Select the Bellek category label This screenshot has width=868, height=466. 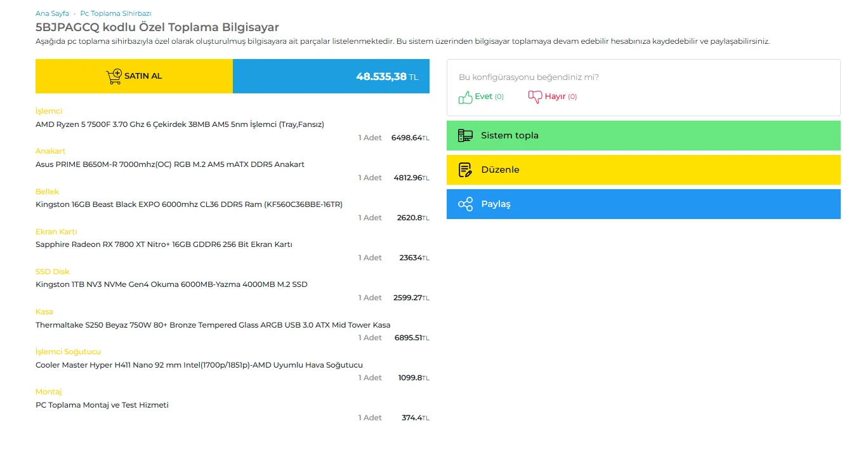coord(47,191)
